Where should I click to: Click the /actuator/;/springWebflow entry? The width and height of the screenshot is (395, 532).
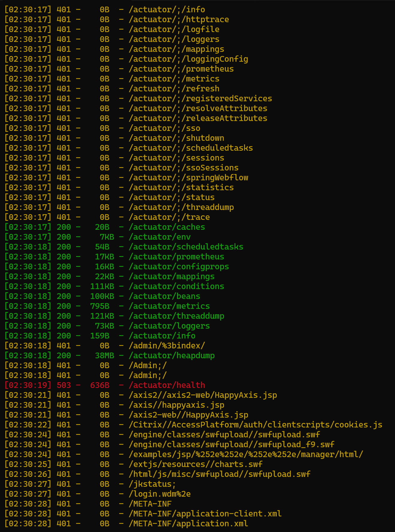click(x=188, y=178)
